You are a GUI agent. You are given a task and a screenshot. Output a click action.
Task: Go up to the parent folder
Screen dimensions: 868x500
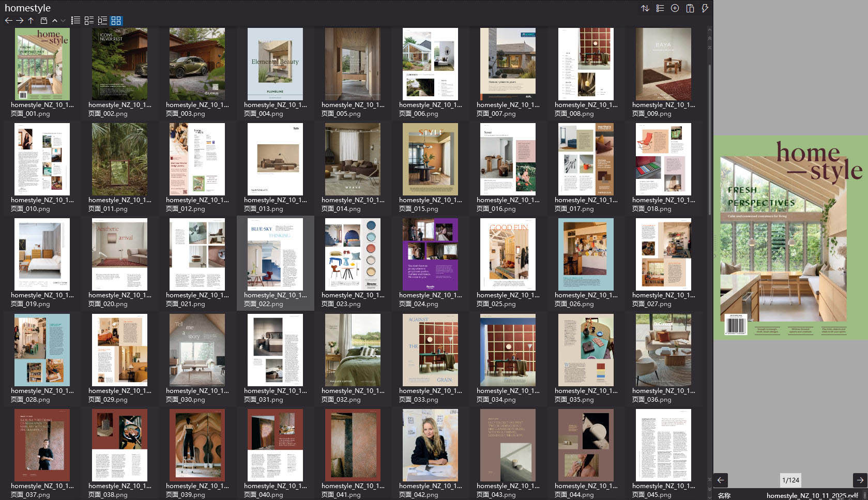31,21
